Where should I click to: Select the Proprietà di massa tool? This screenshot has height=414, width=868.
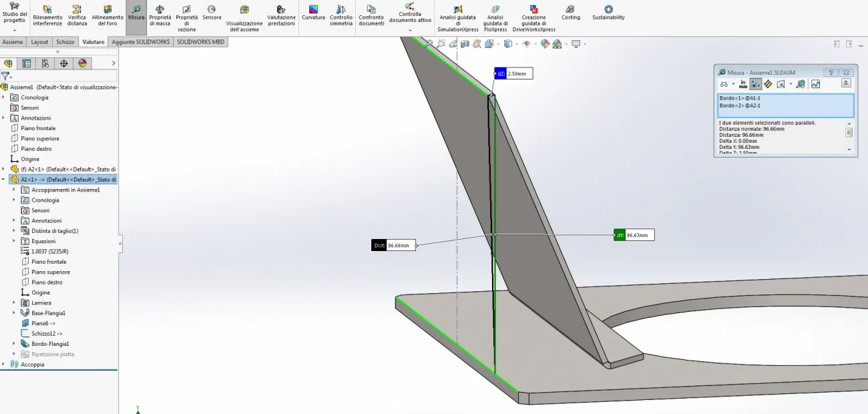(160, 15)
